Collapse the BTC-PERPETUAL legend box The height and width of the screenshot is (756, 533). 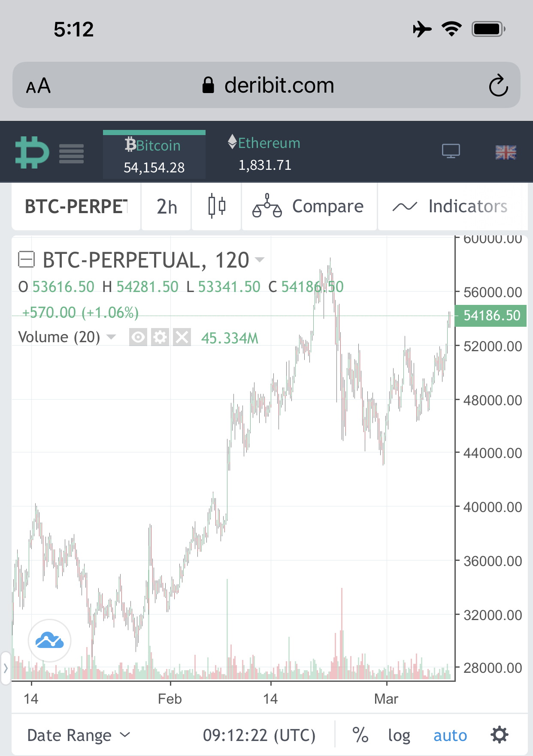pos(26,259)
